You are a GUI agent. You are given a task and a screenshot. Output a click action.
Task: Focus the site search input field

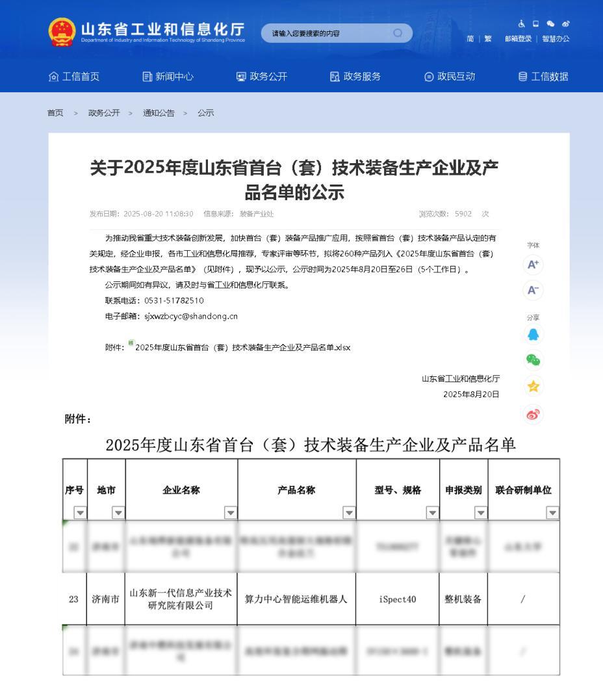click(x=330, y=33)
